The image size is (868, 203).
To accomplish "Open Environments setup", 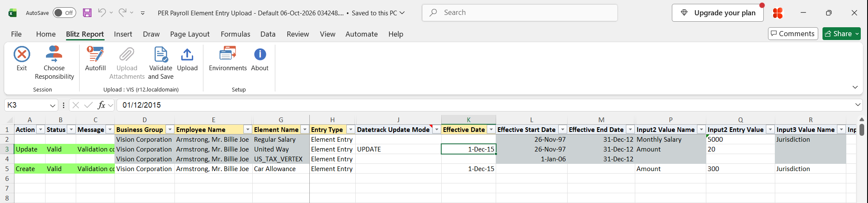I will pos(228,58).
